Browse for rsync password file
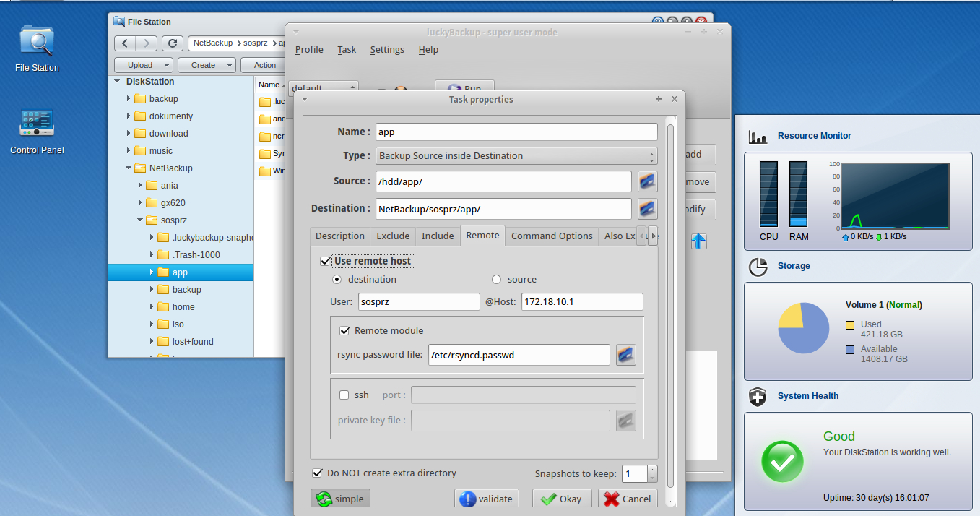 tap(625, 355)
